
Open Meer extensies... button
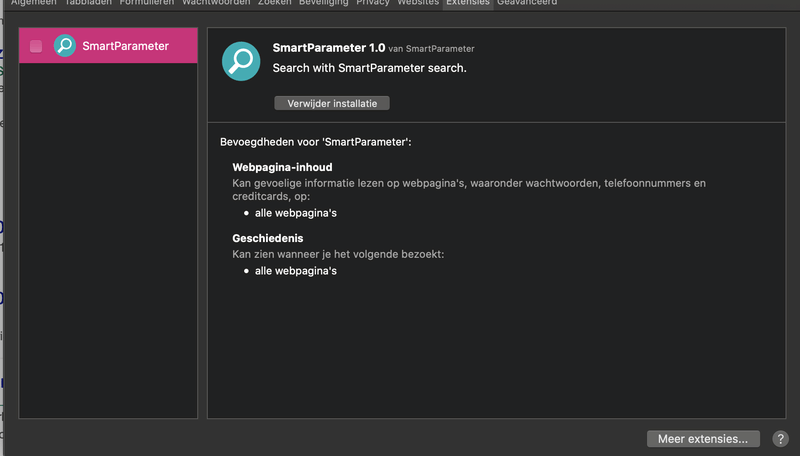pos(703,439)
